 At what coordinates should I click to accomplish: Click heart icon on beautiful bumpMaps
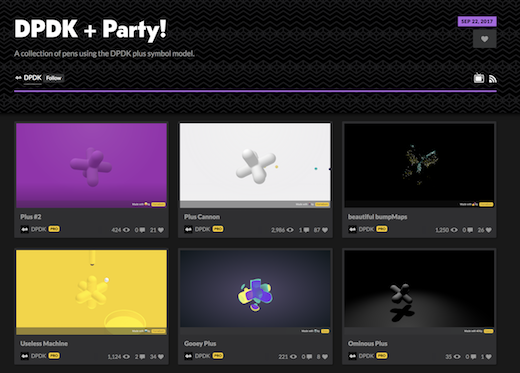[x=488, y=230]
